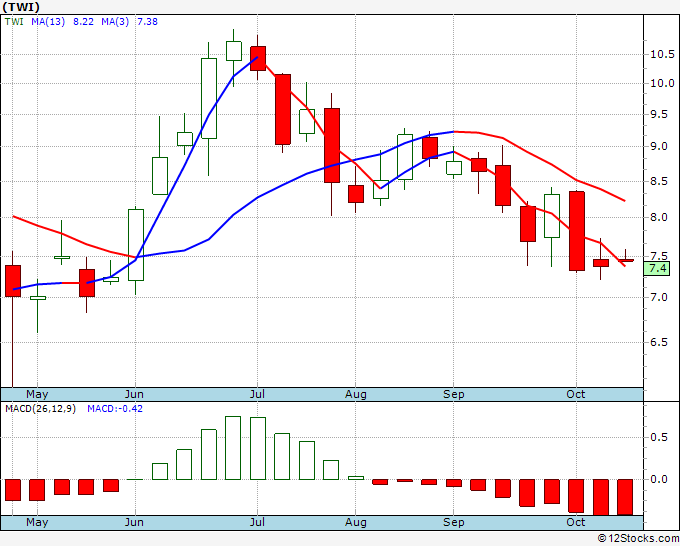Select Aug on the price chart time axis
This screenshot has width=680, height=546.
pos(356,395)
